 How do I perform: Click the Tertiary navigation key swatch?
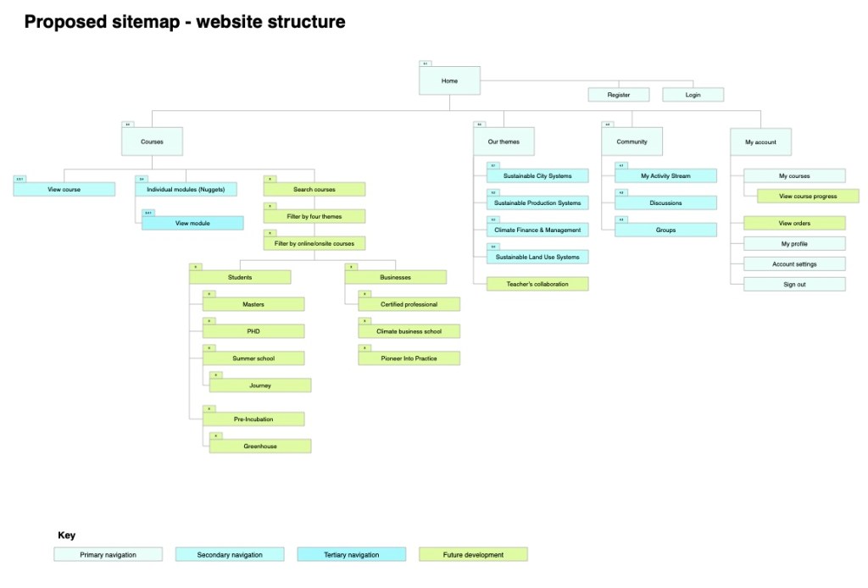coord(350,555)
